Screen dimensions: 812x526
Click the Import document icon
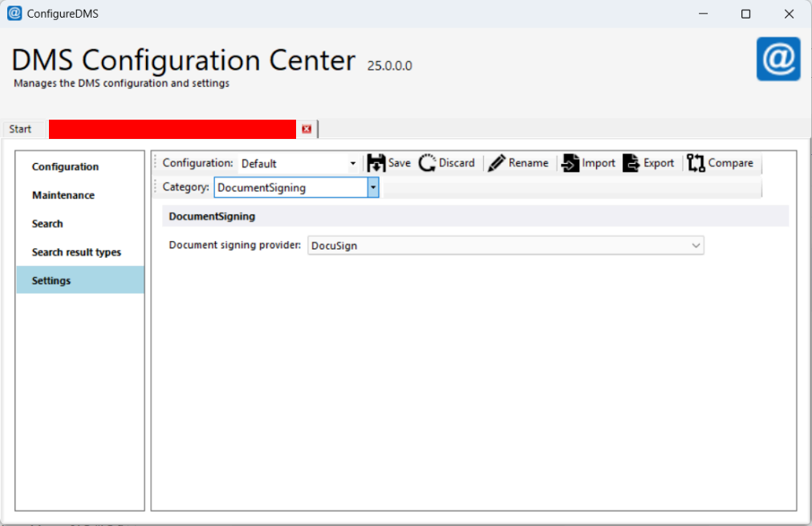[570, 163]
